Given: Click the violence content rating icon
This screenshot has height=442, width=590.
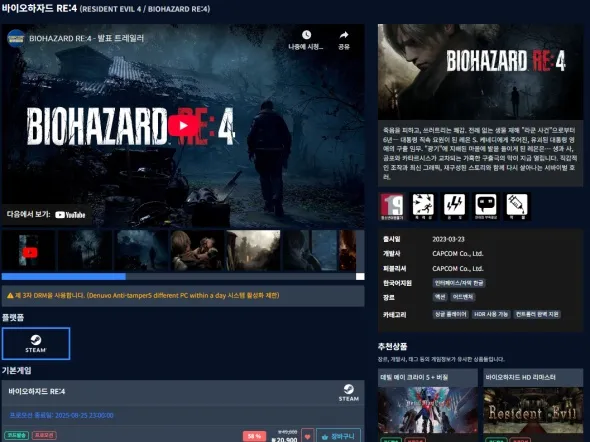Looking at the screenshot, I should (423, 206).
